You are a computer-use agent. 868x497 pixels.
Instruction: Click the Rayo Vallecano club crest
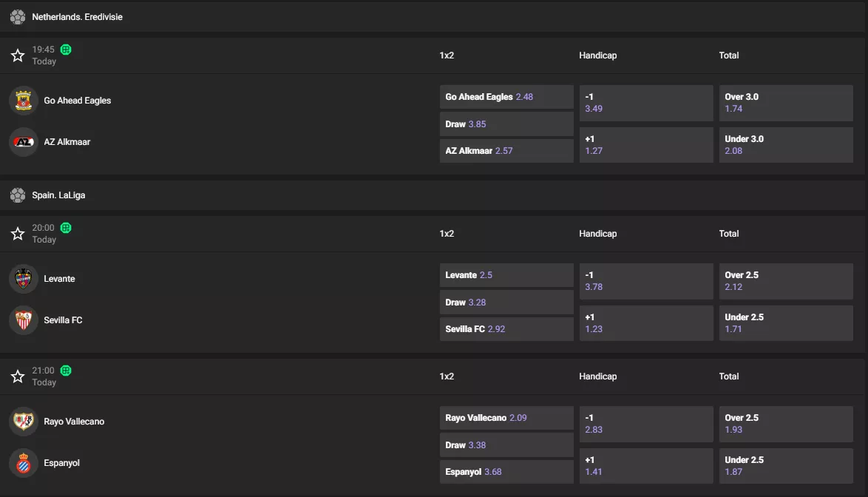tap(23, 421)
